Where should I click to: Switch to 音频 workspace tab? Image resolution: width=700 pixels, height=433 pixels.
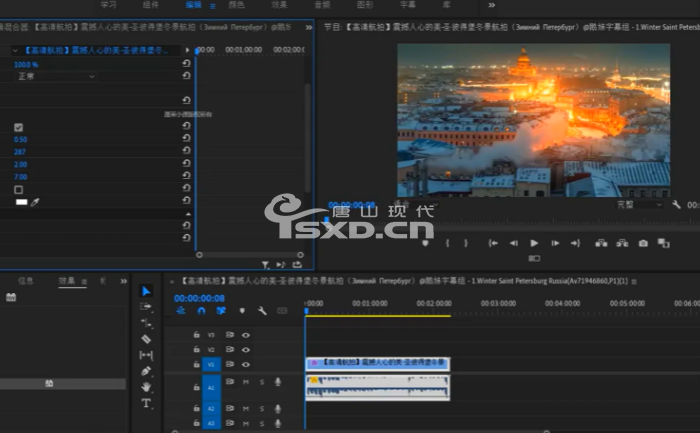click(322, 5)
